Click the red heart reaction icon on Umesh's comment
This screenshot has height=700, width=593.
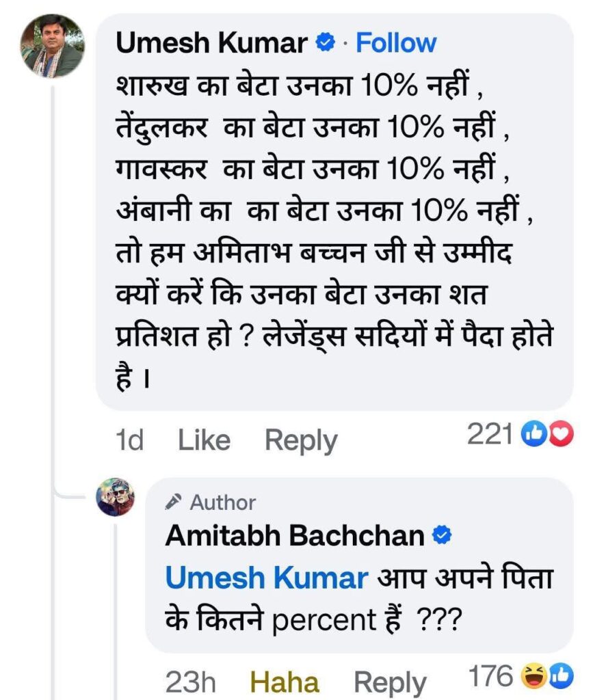pyautogui.click(x=561, y=433)
